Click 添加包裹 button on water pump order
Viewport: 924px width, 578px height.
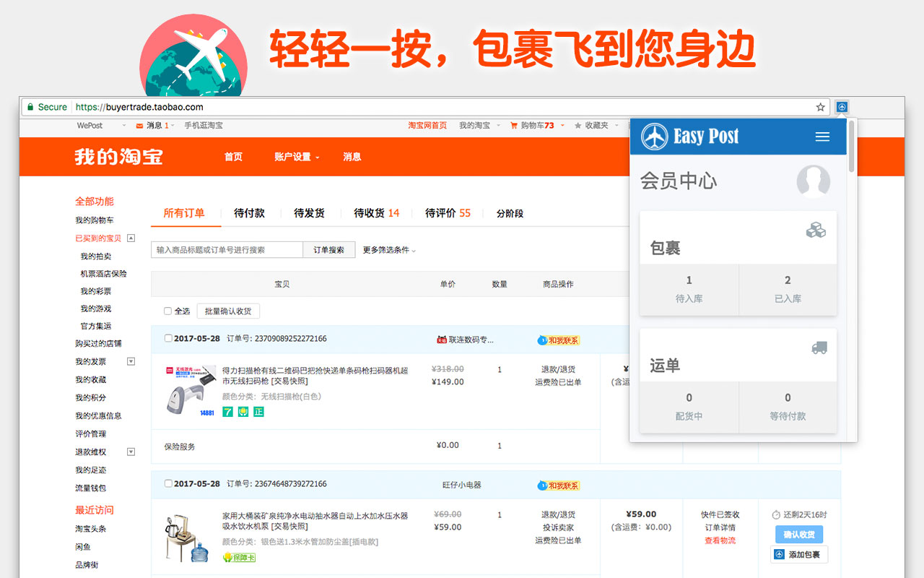[798, 554]
